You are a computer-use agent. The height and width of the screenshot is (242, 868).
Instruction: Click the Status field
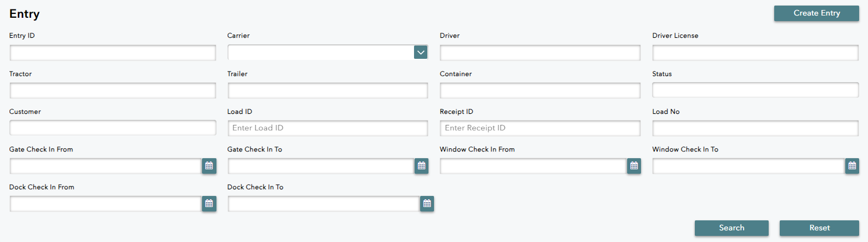755,90
